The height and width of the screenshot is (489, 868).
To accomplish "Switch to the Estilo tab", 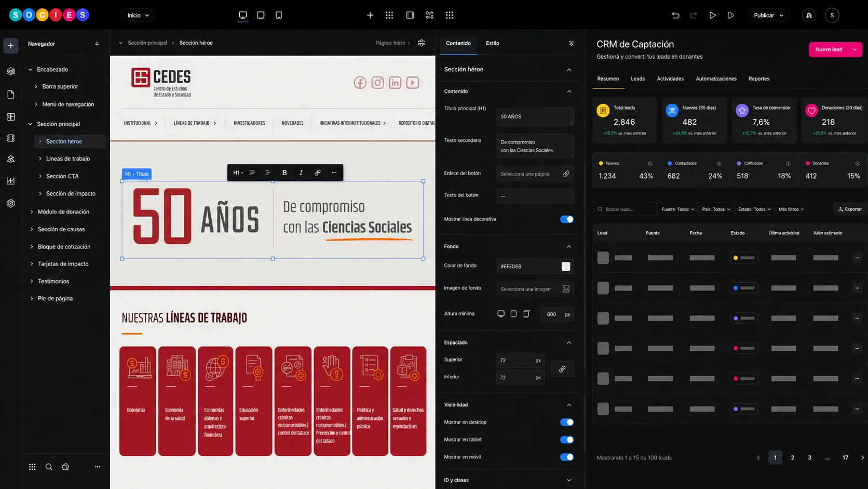I will pyautogui.click(x=493, y=43).
